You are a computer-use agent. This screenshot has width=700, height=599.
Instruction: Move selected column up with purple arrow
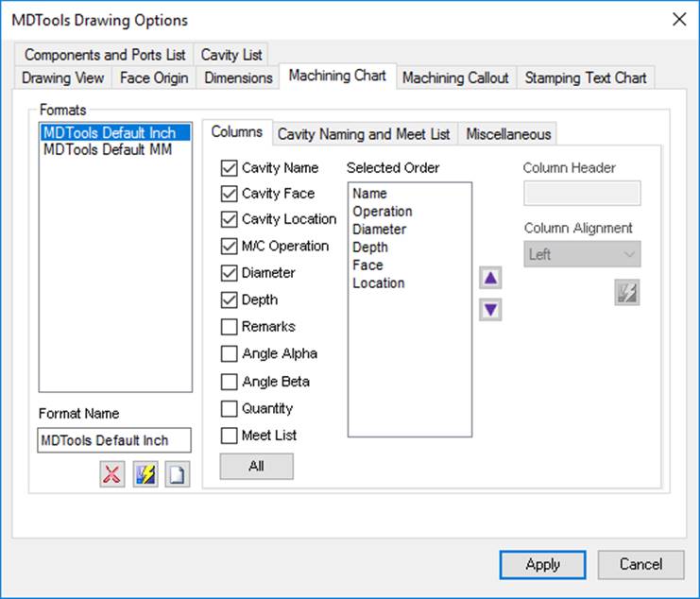[x=490, y=278]
